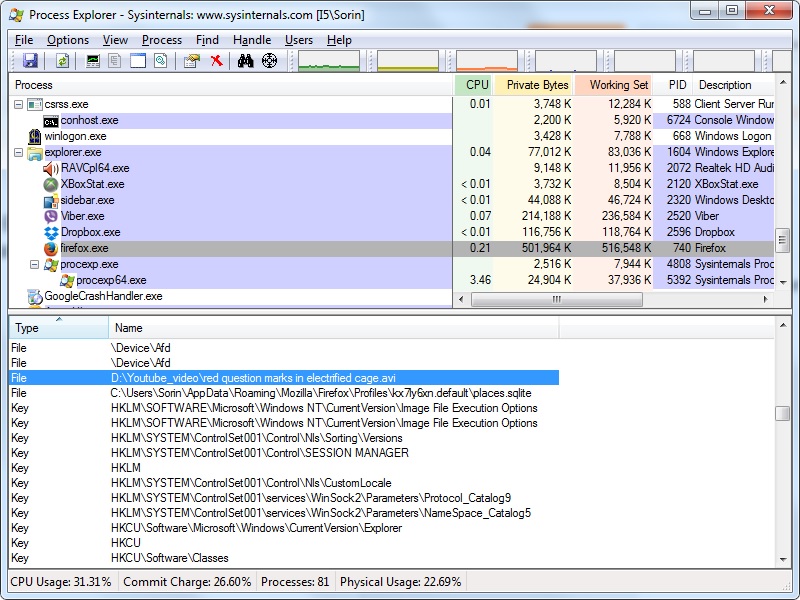The height and width of the screenshot is (600, 800).
Task: Click the XBoxStat.exe icon
Action: point(51,184)
